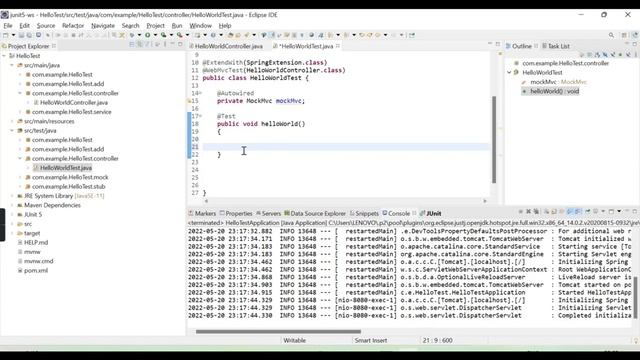Toggle Word Wrap in Console toolbar
The width and height of the screenshot is (640, 360).
(x=562, y=211)
